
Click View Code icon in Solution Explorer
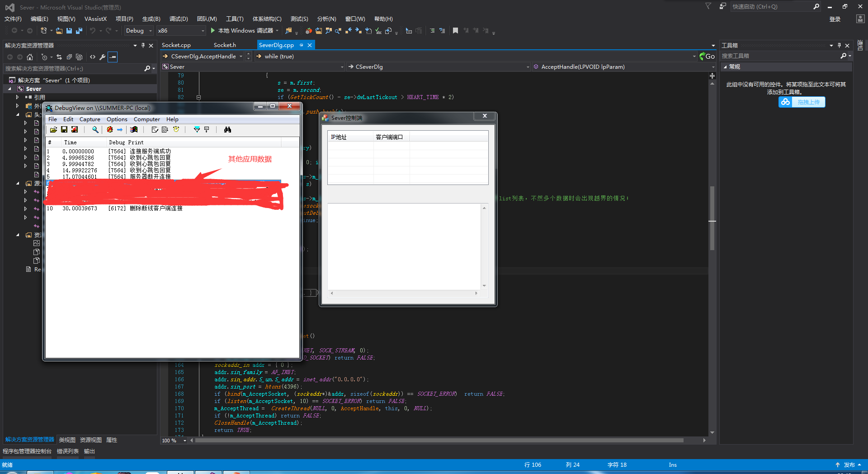pos(93,57)
